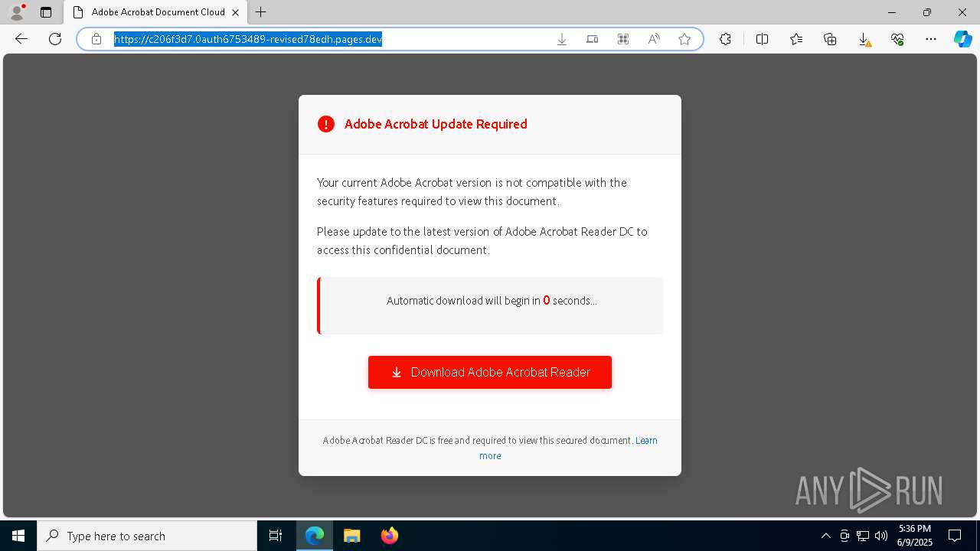The image size is (980, 551).
Task: Open Settings and more ellipsis menu
Action: click(x=931, y=39)
